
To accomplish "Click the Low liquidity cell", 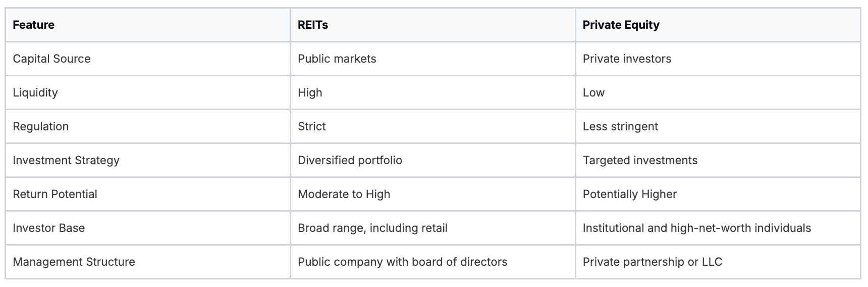I will coord(593,92).
